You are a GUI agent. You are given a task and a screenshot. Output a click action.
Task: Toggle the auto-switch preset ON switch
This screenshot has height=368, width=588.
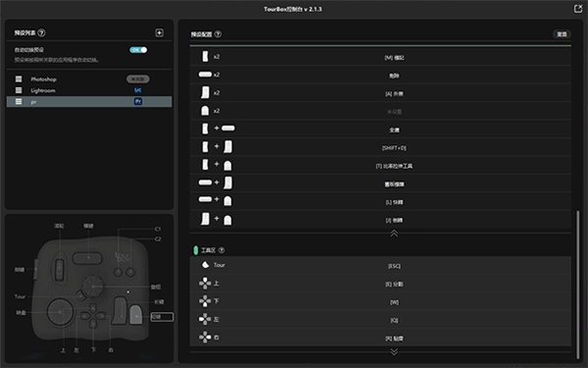click(138, 50)
